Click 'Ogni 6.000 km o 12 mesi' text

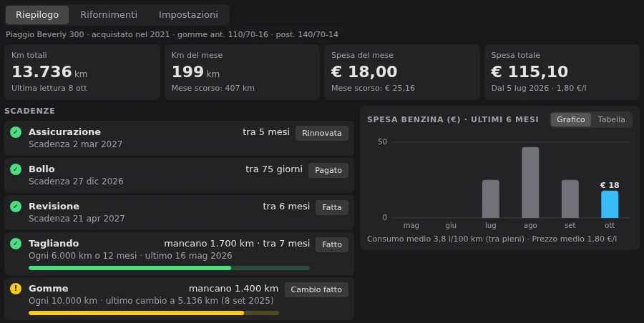pos(82,255)
